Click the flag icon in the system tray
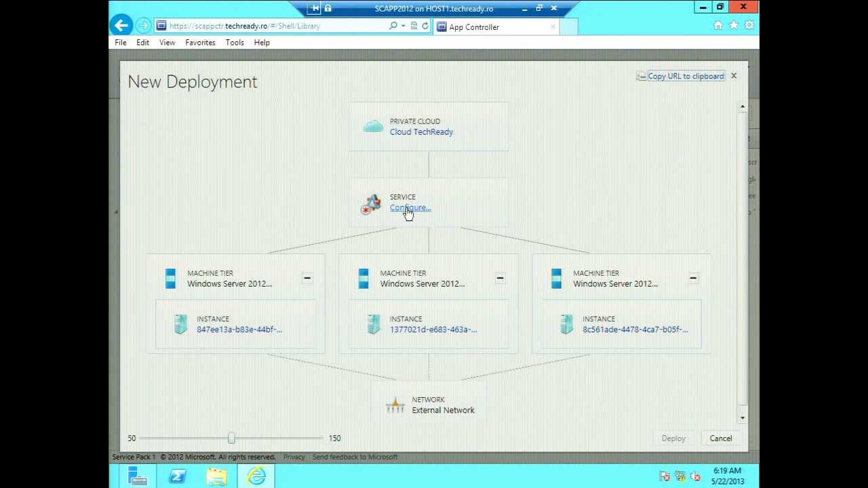Viewport: 868px width, 488px height. (665, 476)
